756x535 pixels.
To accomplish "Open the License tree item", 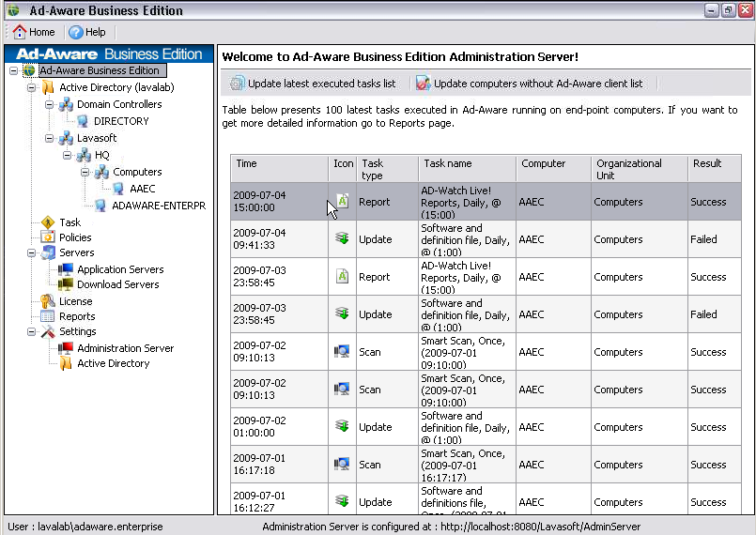I will click(x=76, y=301).
